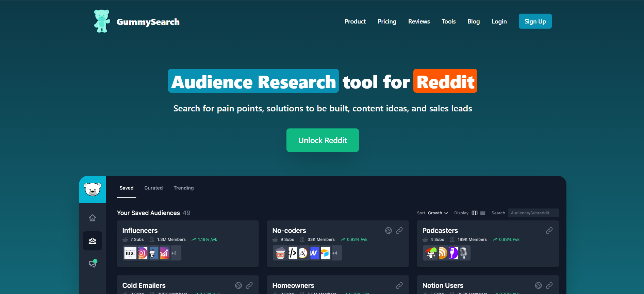The image size is (644, 294).
Task: Open the sidebar home icon
Action: [x=93, y=218]
